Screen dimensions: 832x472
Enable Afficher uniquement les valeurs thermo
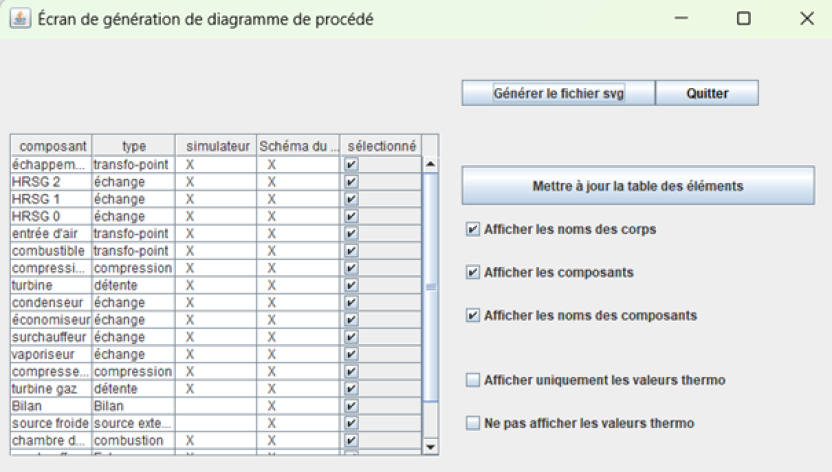click(473, 380)
